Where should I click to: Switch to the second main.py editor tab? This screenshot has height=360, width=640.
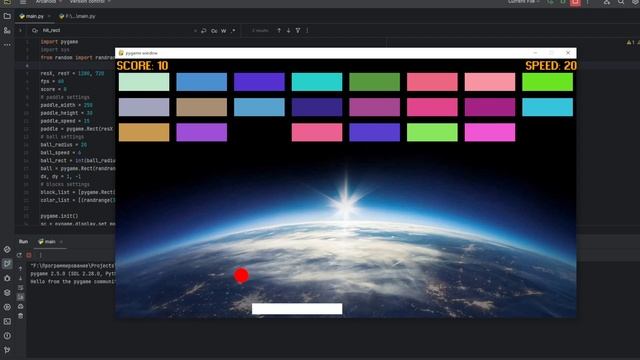coord(77,16)
